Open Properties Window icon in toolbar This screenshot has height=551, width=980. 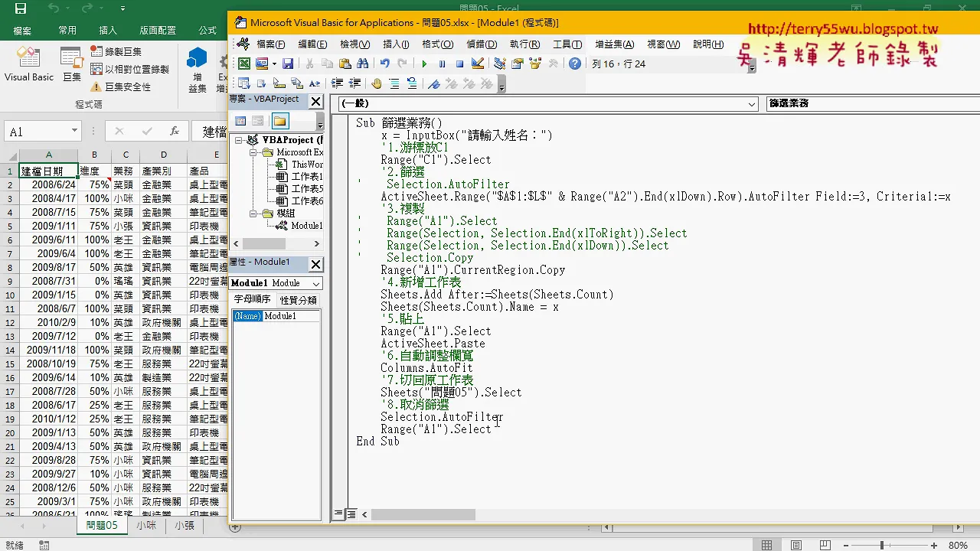518,64
